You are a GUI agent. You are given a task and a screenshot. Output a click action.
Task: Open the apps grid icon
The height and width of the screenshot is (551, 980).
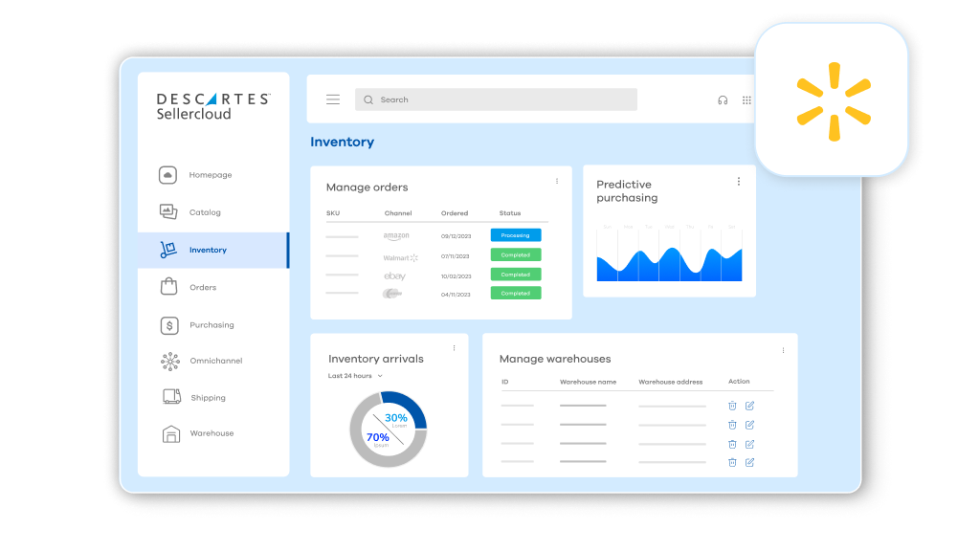tap(746, 99)
